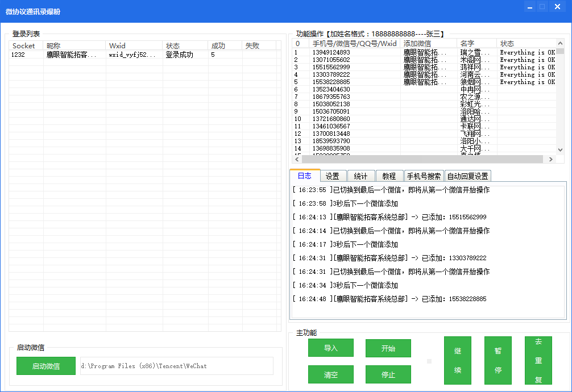Click the 名字 column header

[477, 43]
